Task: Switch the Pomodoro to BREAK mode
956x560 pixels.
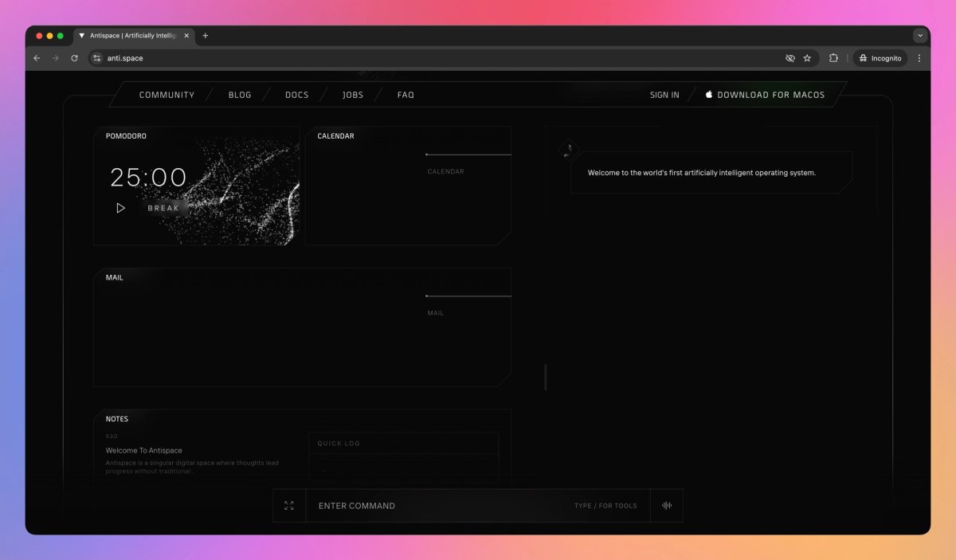Action: pyautogui.click(x=163, y=207)
